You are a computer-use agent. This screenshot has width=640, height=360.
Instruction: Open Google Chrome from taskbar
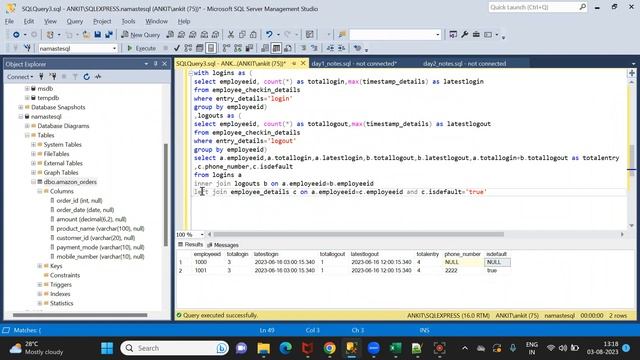coord(329,348)
